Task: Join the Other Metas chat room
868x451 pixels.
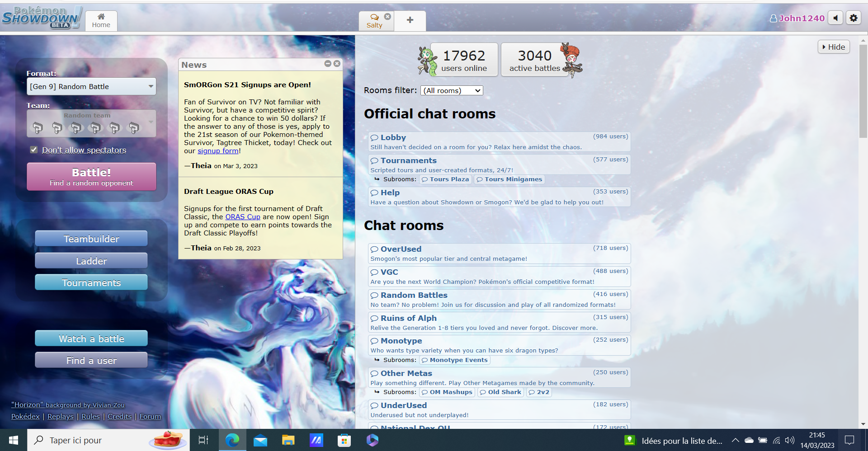Action: [499, 378]
